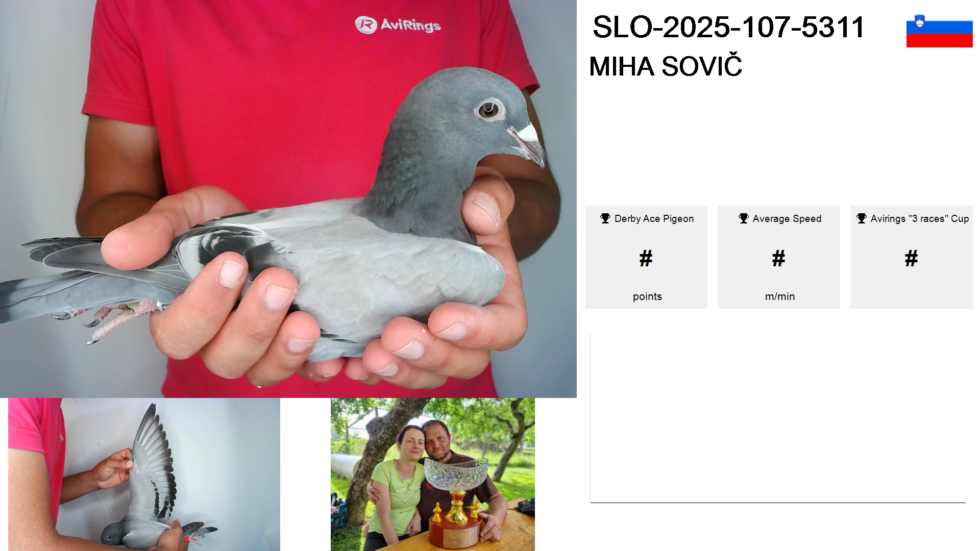Open the main pigeon body photo

288,199
